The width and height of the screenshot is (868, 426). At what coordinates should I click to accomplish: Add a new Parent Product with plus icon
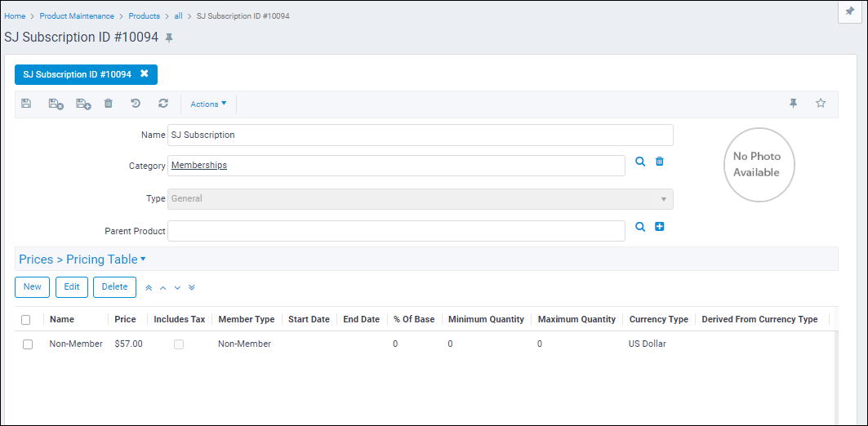[x=660, y=227]
